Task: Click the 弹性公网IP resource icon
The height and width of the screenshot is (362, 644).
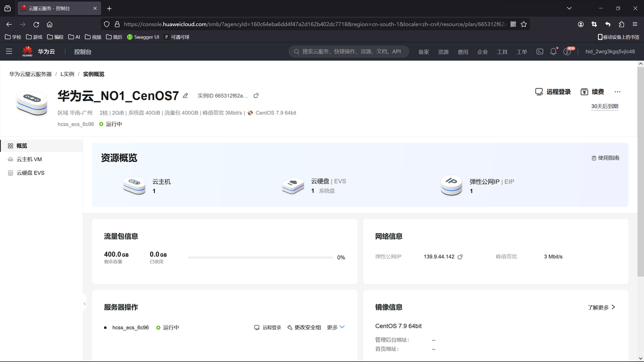Action: click(x=451, y=186)
